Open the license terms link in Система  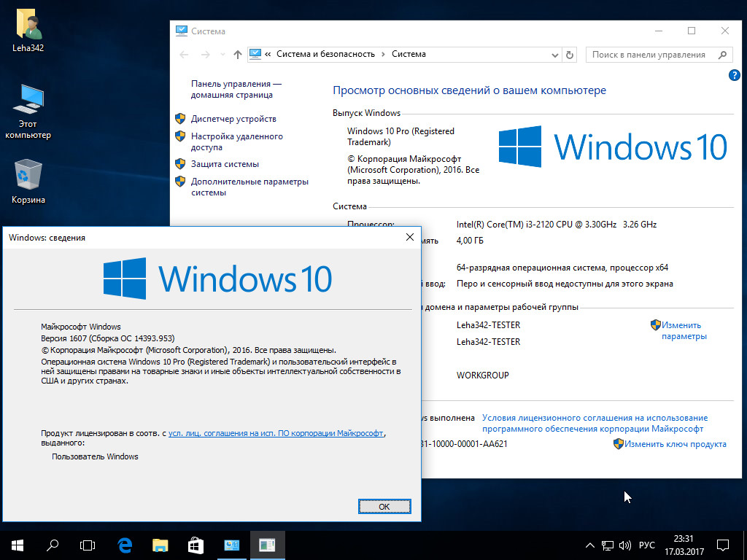(x=595, y=424)
